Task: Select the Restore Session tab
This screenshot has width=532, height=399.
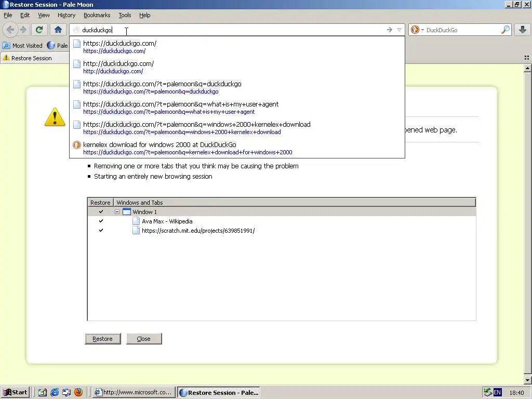Action: pyautogui.click(x=34, y=58)
